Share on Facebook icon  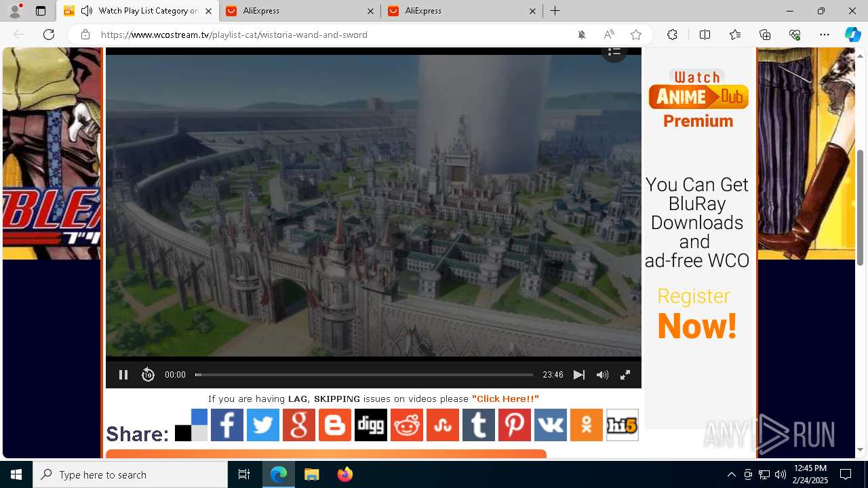(227, 426)
